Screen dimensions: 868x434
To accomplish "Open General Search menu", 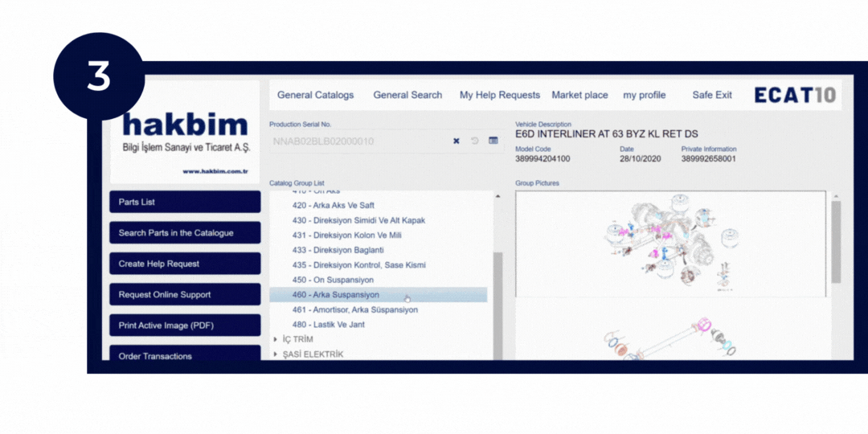I will point(407,95).
